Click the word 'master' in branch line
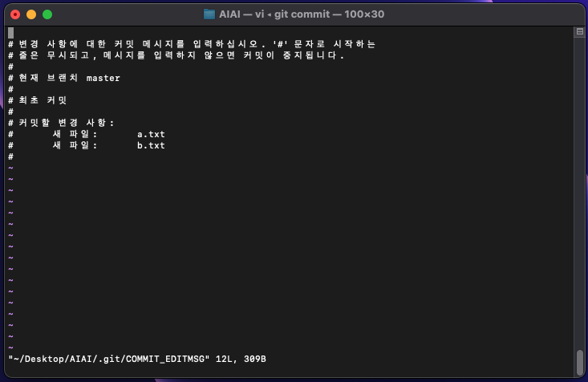Viewport: 588px width, 382px height. pyautogui.click(x=103, y=78)
